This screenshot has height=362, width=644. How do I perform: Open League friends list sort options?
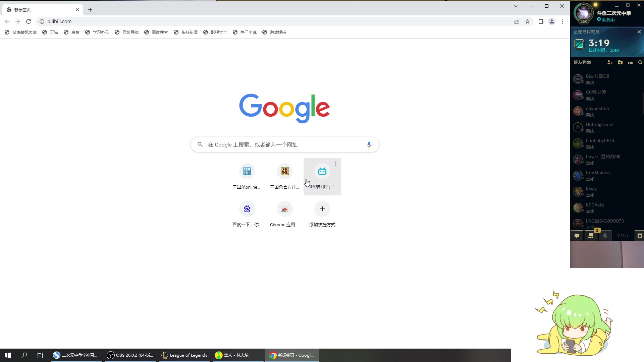630,62
